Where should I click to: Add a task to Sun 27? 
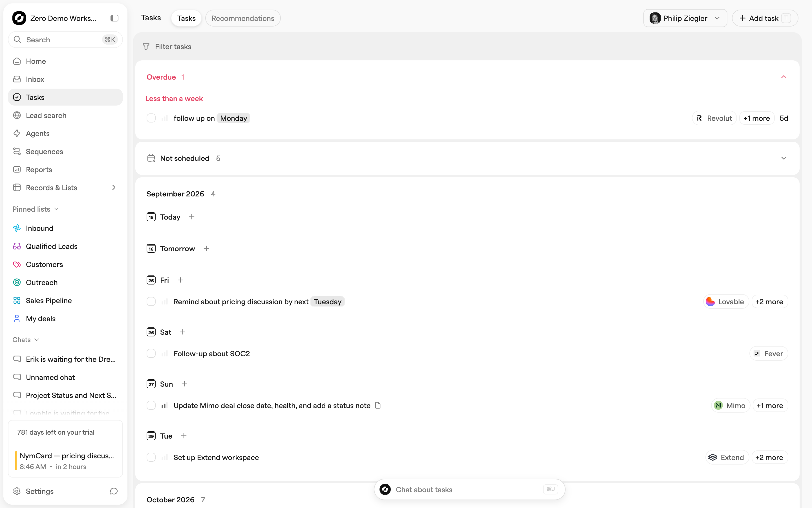click(x=184, y=384)
